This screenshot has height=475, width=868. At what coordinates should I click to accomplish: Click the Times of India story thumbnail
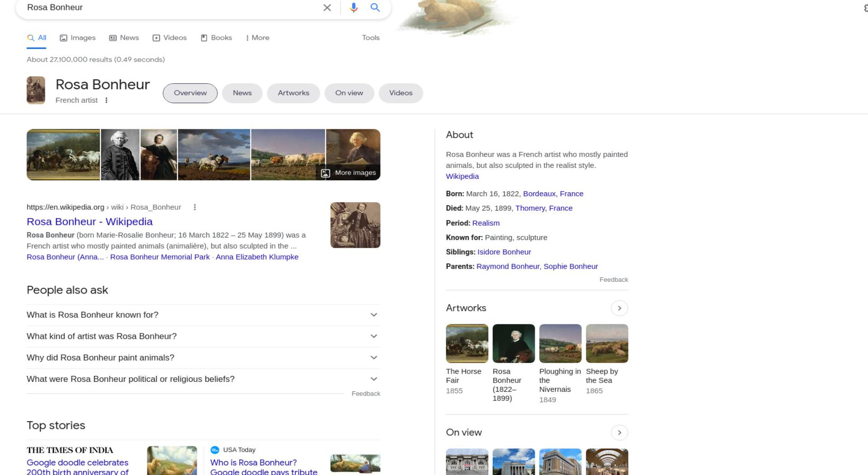pos(172,461)
